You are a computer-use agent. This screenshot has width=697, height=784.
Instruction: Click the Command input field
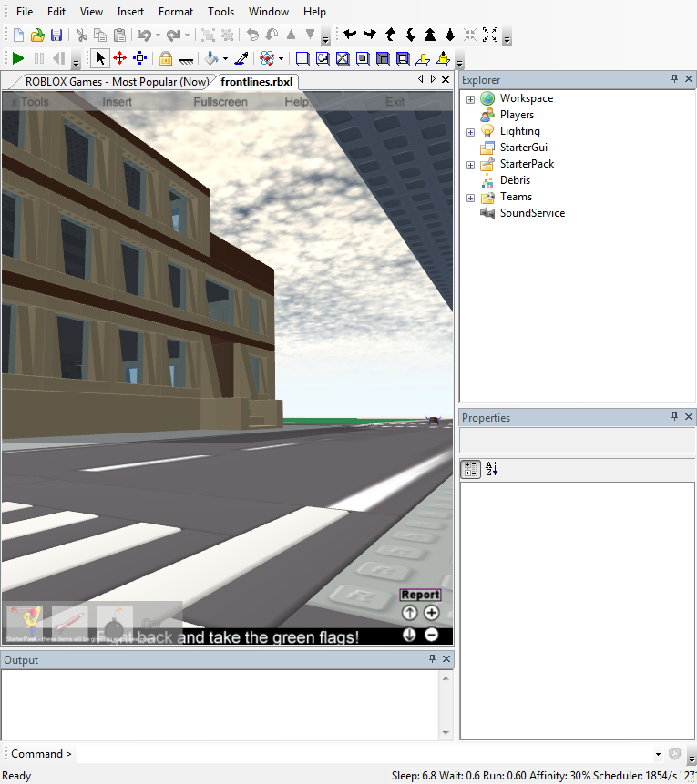(364, 754)
